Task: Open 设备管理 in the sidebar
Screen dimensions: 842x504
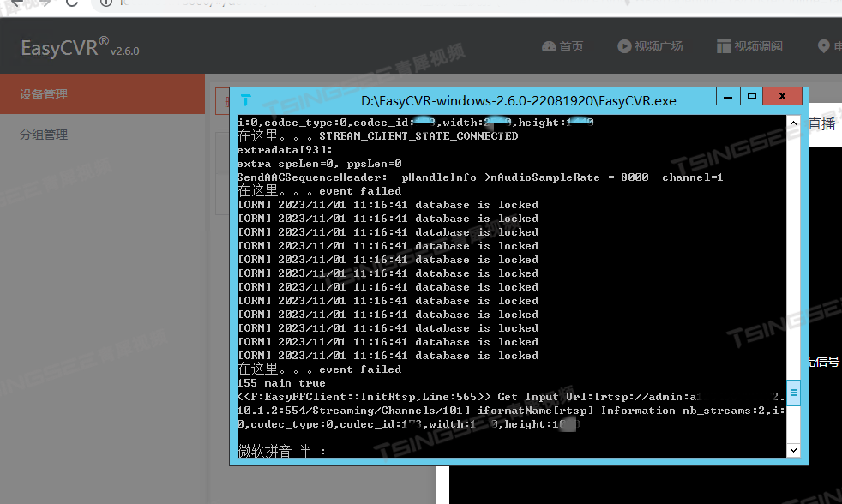Action: point(102,94)
